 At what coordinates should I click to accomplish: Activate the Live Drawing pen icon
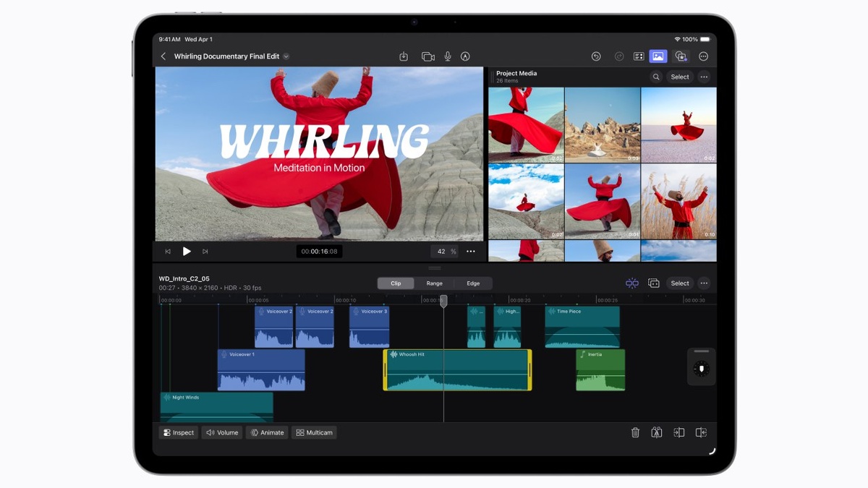[x=466, y=56]
